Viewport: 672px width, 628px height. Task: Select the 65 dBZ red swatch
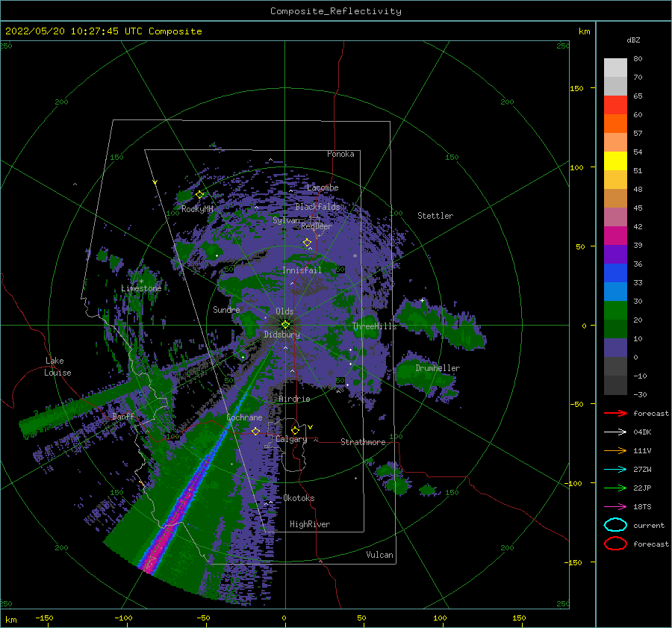[615, 105]
